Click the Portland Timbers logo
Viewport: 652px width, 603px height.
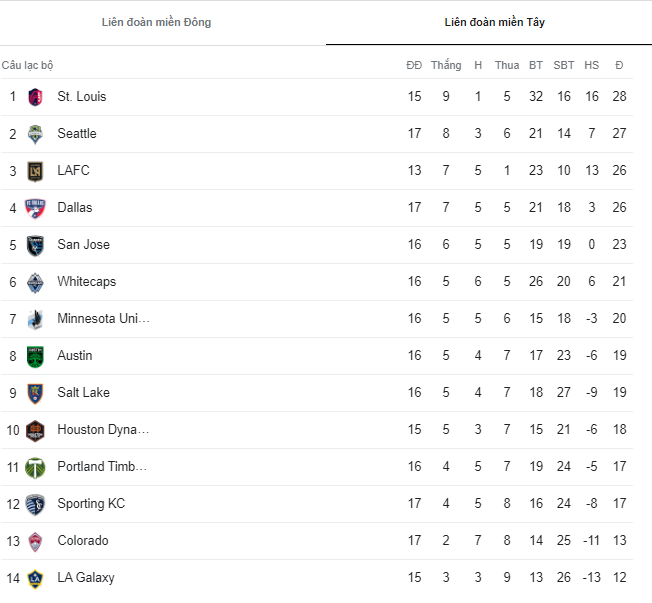point(36,467)
